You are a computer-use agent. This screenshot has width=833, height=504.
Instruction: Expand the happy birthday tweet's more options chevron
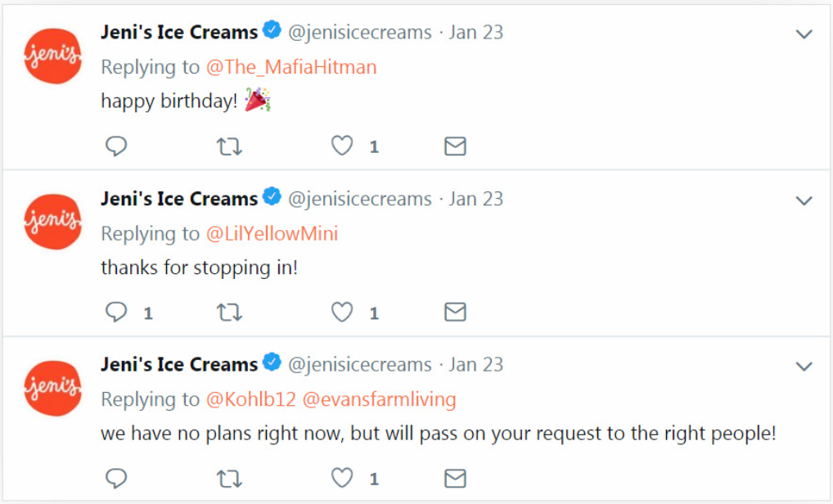(x=804, y=34)
